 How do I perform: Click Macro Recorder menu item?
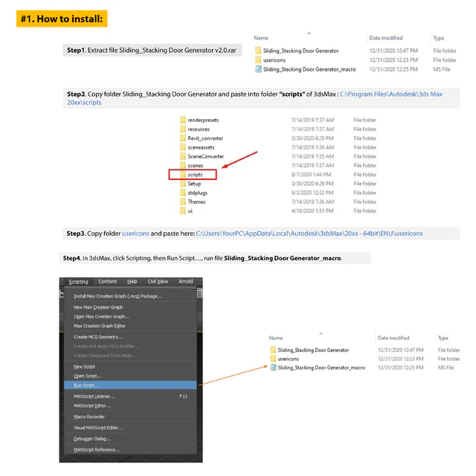[x=89, y=416]
